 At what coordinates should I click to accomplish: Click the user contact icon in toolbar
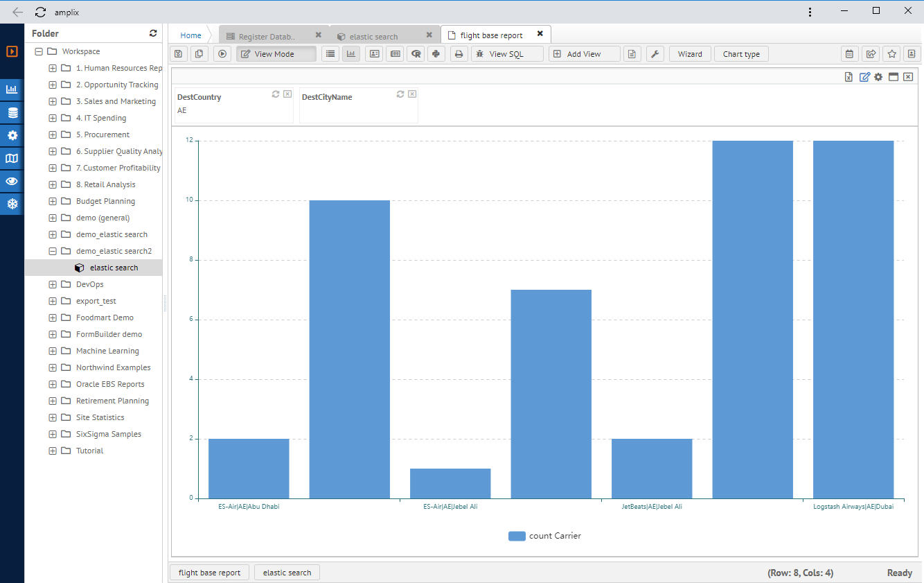tap(912, 54)
